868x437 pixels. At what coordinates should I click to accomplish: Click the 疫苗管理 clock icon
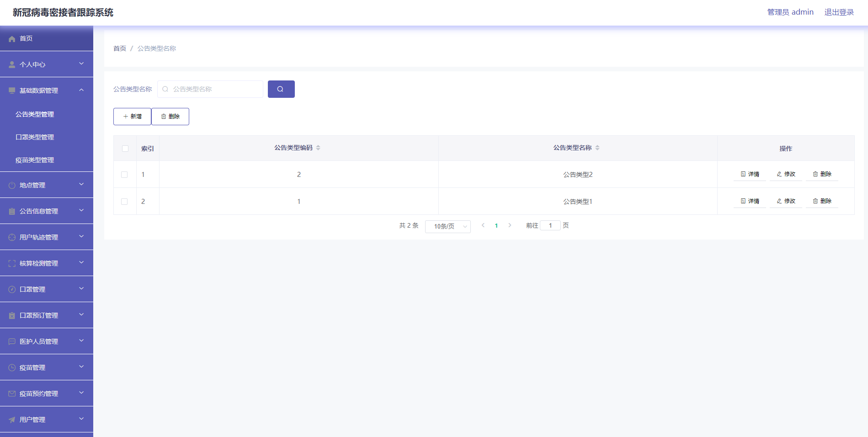[x=12, y=368]
